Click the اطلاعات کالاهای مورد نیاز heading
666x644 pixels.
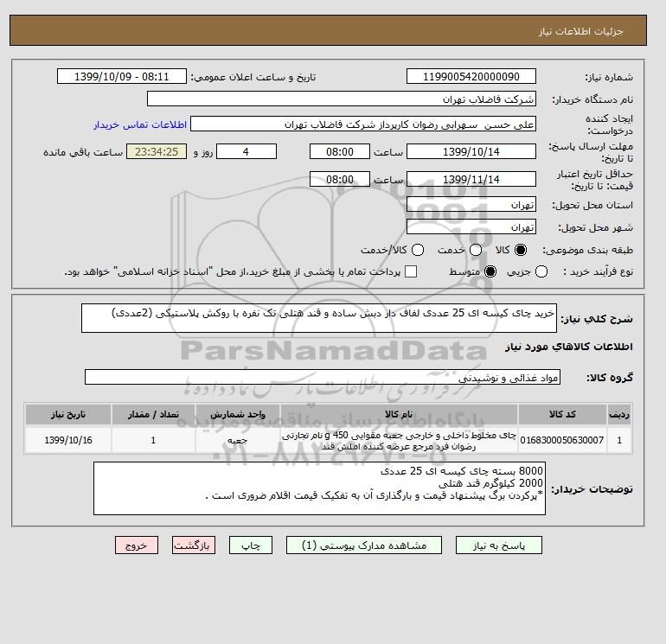pos(569,347)
